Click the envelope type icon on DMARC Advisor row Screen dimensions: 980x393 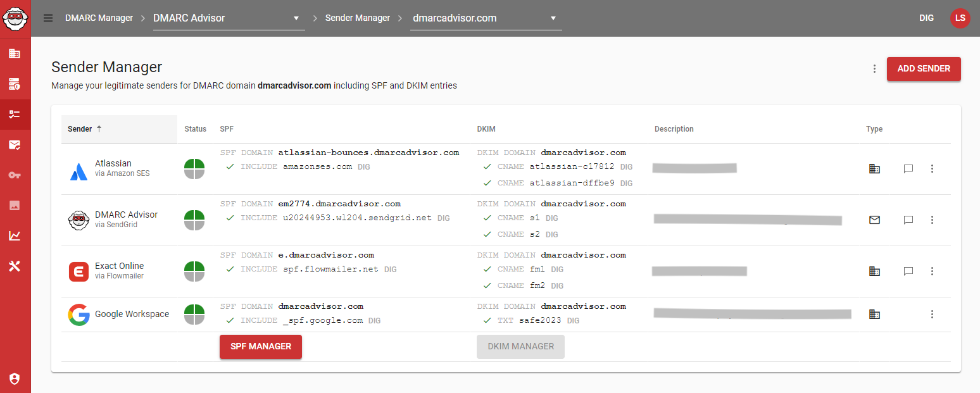click(874, 220)
